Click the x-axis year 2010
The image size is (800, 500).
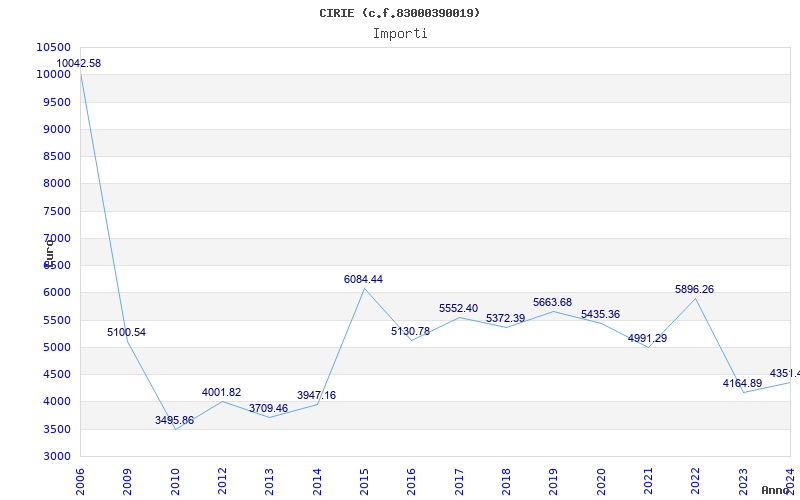coord(175,482)
